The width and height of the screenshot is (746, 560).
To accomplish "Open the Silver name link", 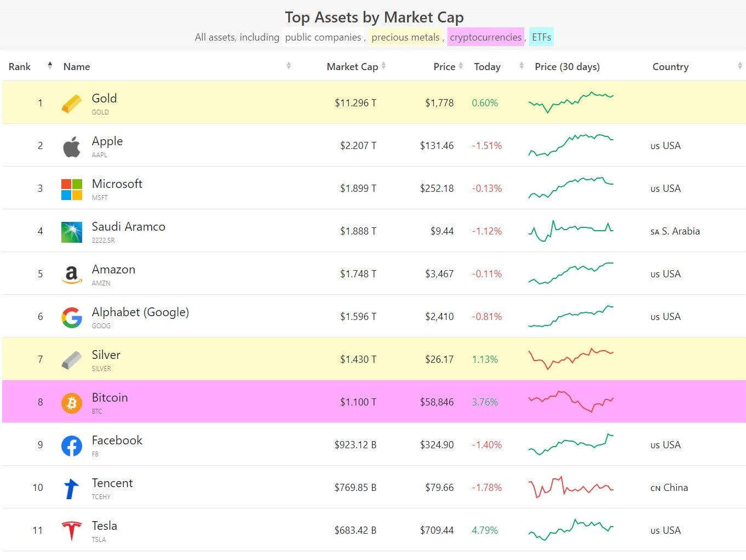I will click(106, 355).
